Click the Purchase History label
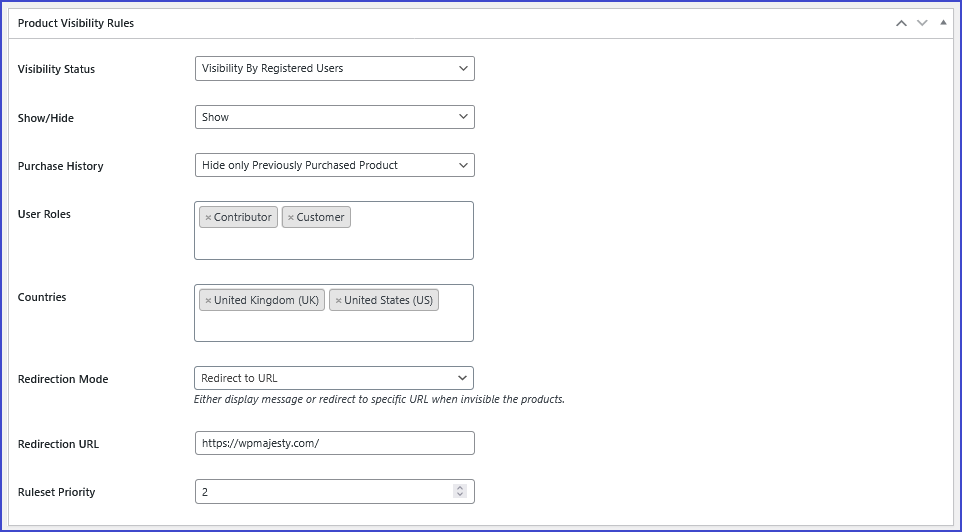The height and width of the screenshot is (532, 962). click(x=61, y=166)
